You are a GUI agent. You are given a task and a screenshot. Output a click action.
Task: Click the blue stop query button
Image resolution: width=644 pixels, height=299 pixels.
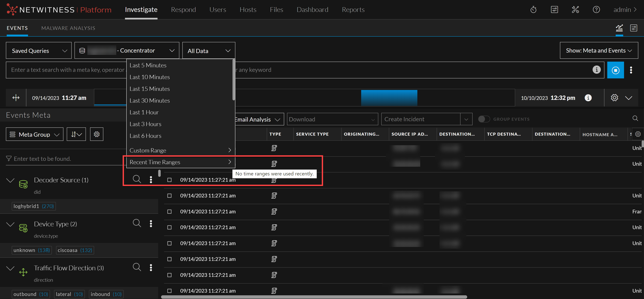tap(615, 70)
